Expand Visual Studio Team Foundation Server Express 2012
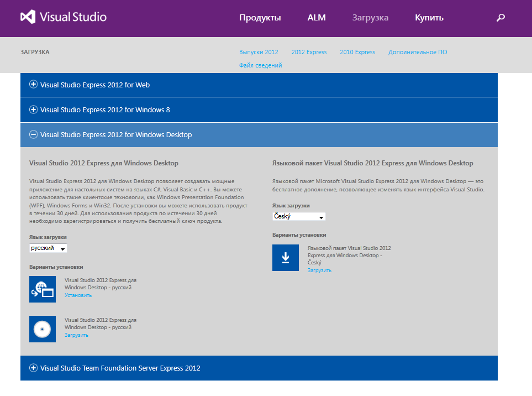The height and width of the screenshot is (396, 532). [120, 368]
